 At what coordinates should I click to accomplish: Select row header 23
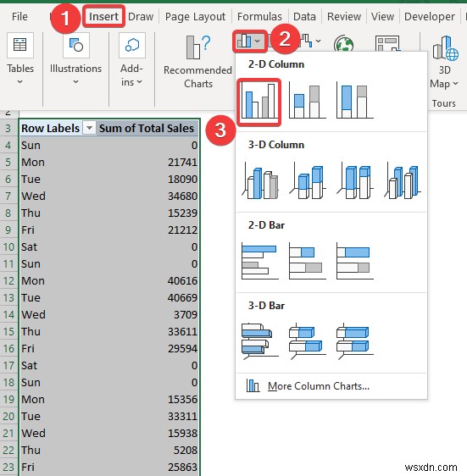[x=8, y=467]
